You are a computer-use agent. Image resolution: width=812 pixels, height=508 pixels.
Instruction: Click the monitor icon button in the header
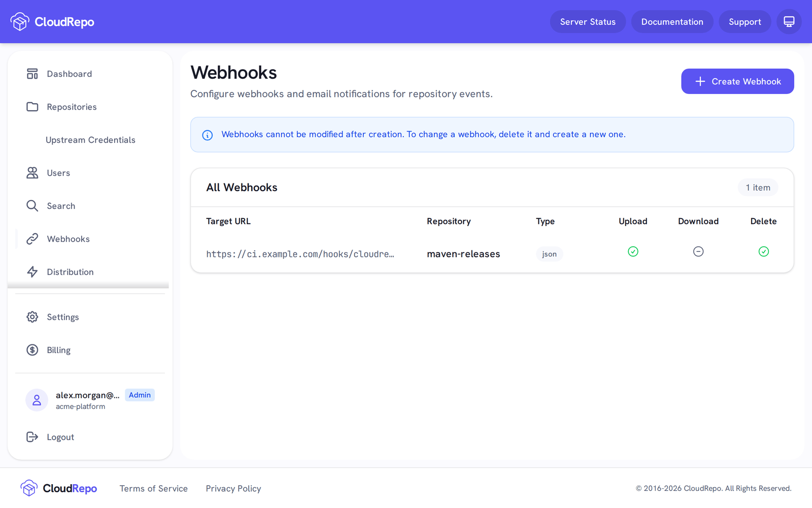[789, 22]
